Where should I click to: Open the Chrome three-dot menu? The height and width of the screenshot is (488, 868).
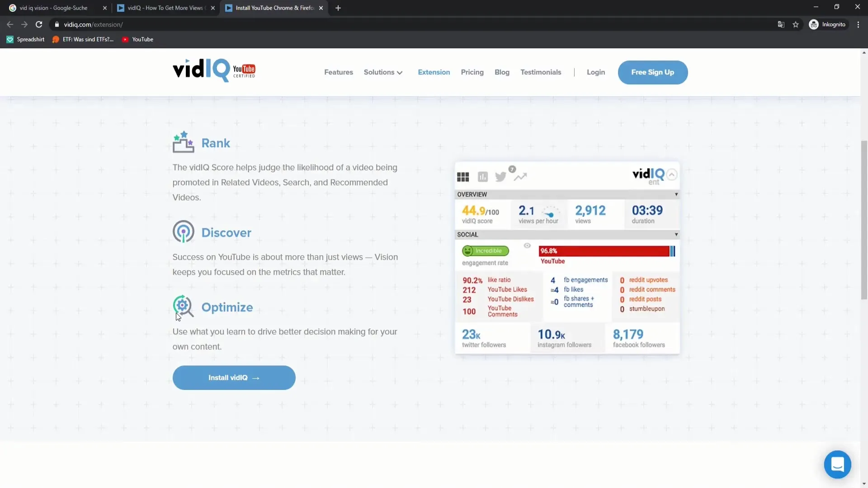point(858,24)
